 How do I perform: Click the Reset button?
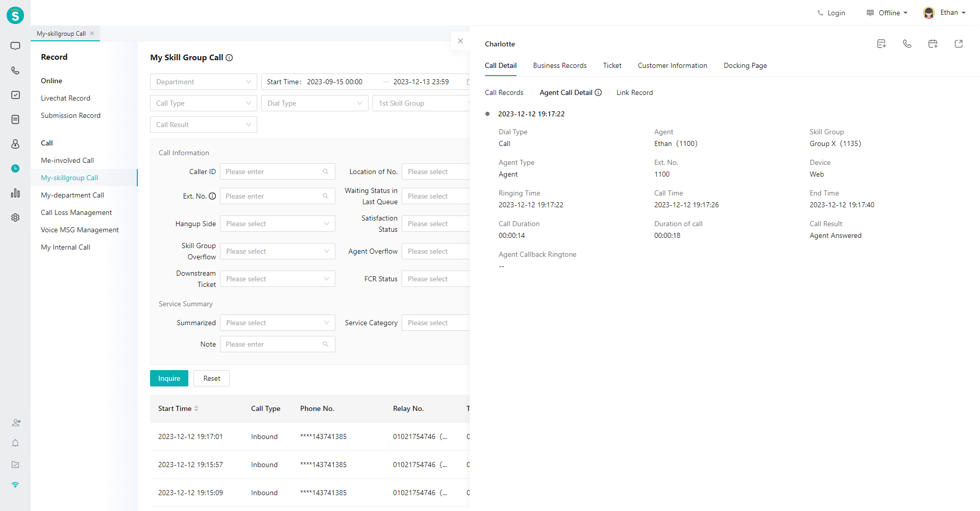[211, 378]
